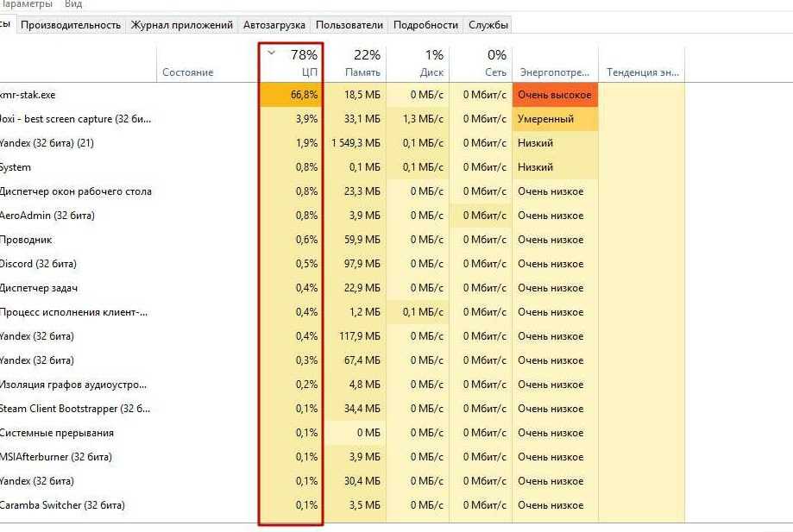Viewport: 793px width, 532px height.
Task: Open the Параметры menu
Action: [x=28, y=4]
